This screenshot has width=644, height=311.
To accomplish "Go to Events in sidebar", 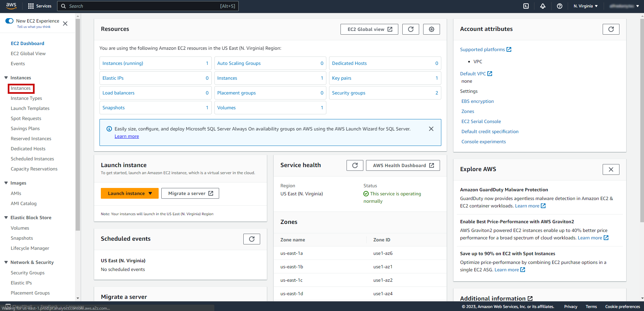I will tap(18, 64).
